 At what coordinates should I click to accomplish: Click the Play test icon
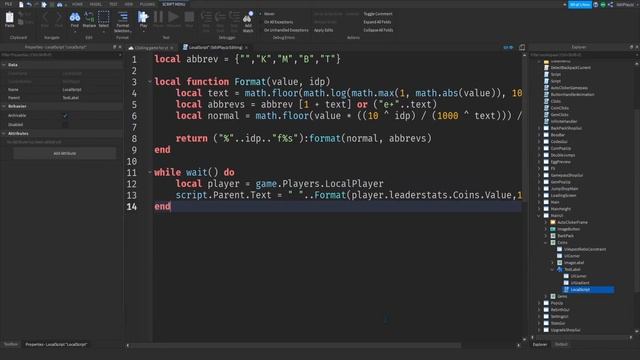pyautogui.click(x=143, y=17)
